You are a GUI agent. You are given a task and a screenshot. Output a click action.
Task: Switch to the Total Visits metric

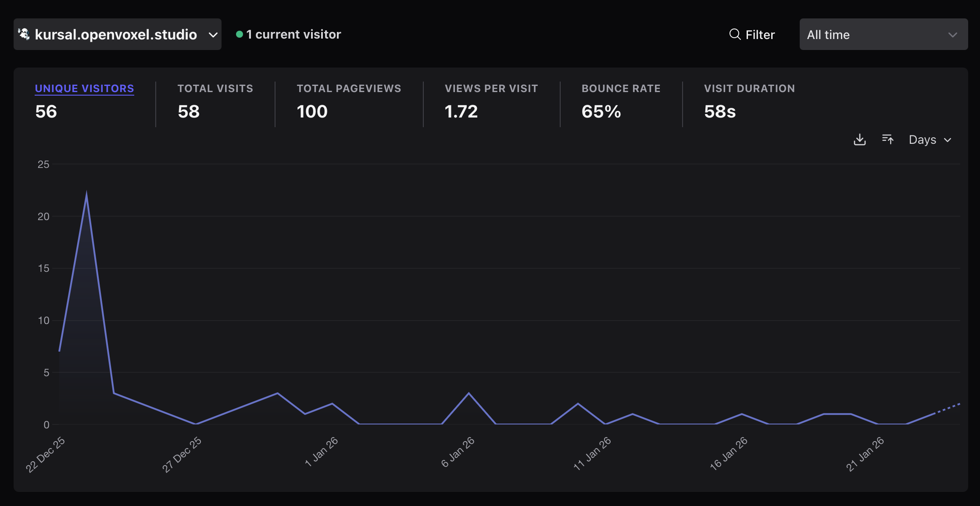coord(215,89)
